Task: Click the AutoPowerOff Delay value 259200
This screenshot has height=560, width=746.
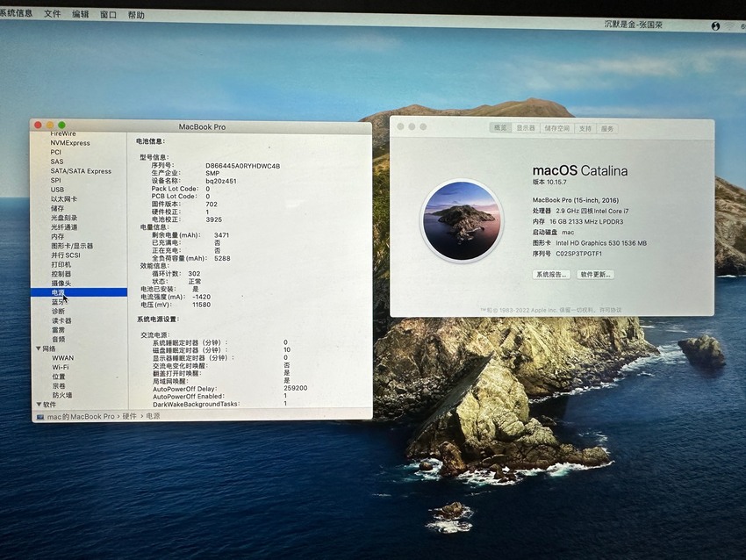Action: [x=296, y=388]
